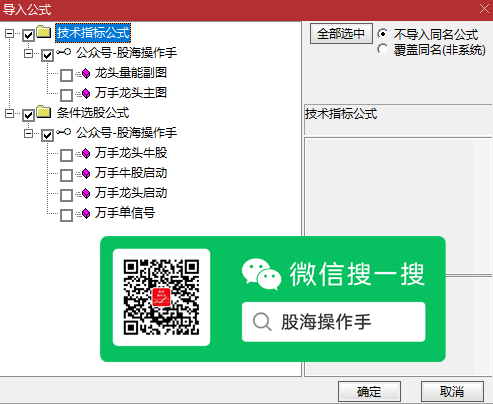493x404 pixels.
Task: Click the magenta cube icon beside 万手牛股启动
Action: coord(86,173)
